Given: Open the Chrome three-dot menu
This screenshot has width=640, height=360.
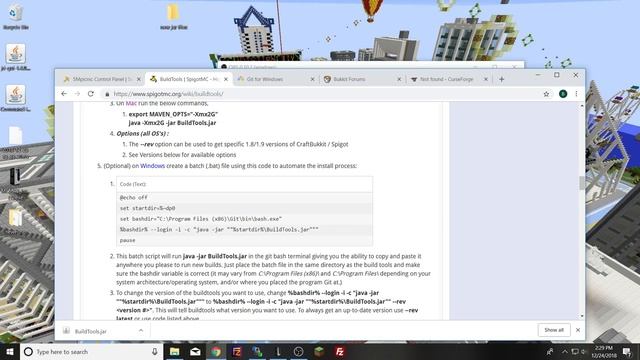Looking at the screenshot, I should click(x=576, y=94).
